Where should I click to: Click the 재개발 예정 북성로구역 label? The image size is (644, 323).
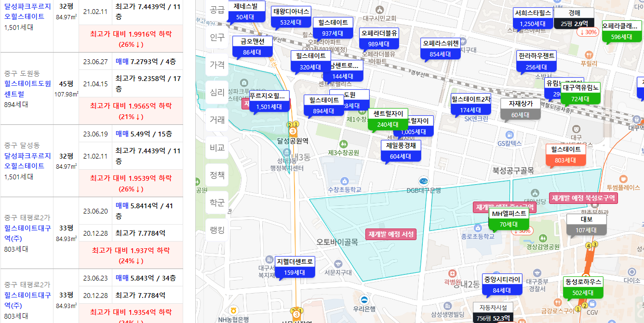583,198
